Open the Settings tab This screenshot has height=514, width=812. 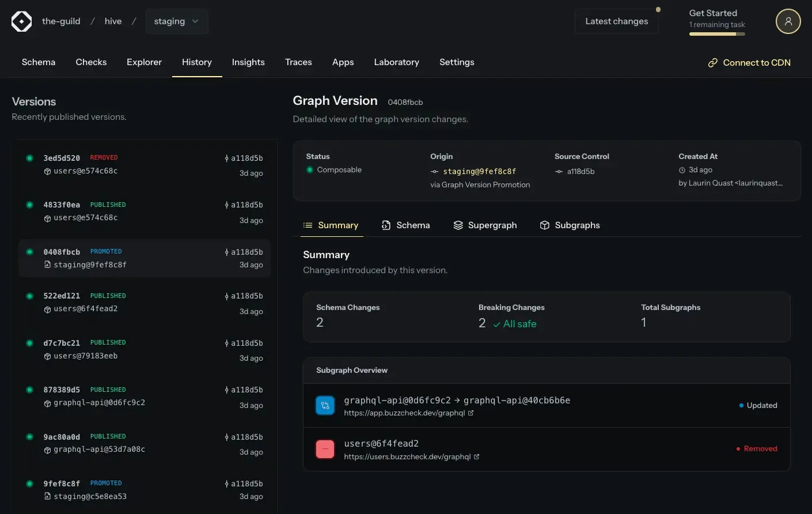pyautogui.click(x=457, y=62)
